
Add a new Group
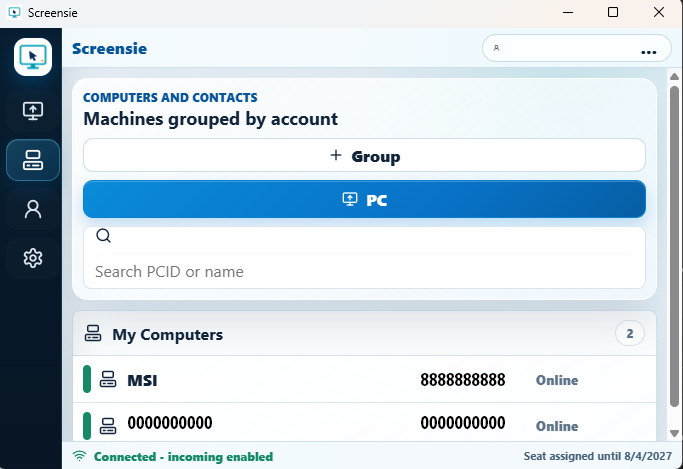click(364, 155)
